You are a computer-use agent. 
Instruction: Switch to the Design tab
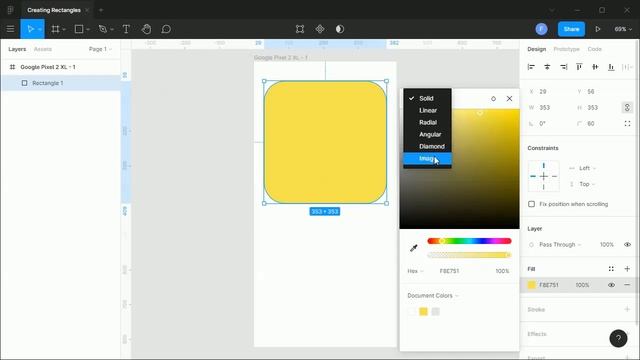536,49
